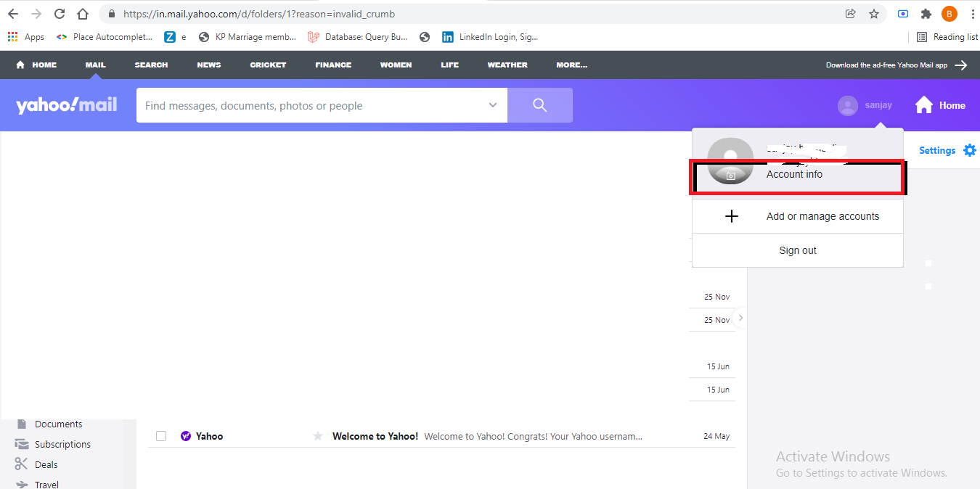Open the Deals scissors folder
Viewport: 980px width, 489px height.
46,464
